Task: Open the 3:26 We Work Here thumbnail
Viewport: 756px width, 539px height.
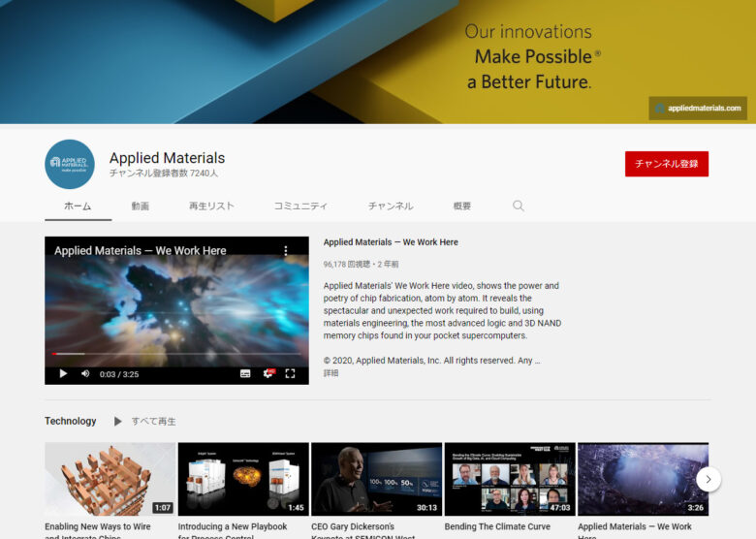Action: coord(644,479)
